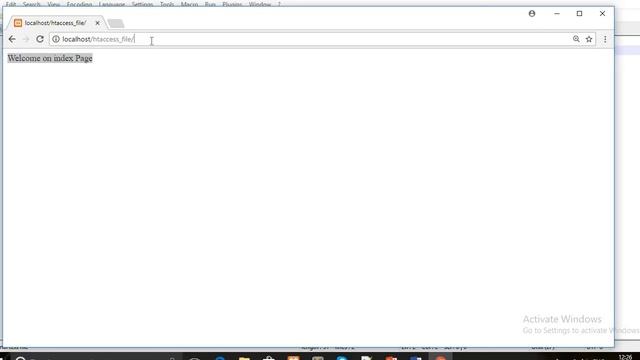Open the zoom magnifier icon in address bar
Screen dimensions: 640x360
click(x=576, y=39)
